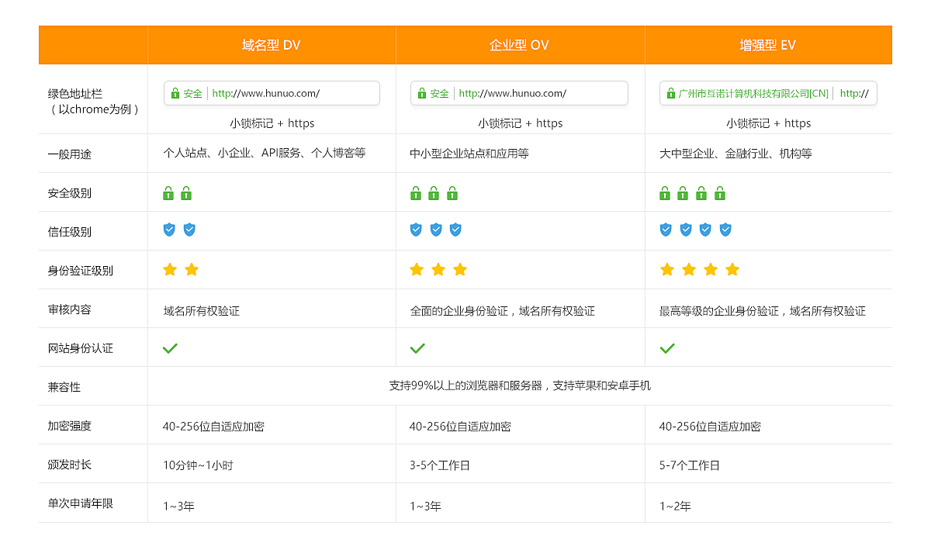Select the 增强型 EV column header
Image resolution: width=931 pixels, height=560 pixels.
click(767, 45)
